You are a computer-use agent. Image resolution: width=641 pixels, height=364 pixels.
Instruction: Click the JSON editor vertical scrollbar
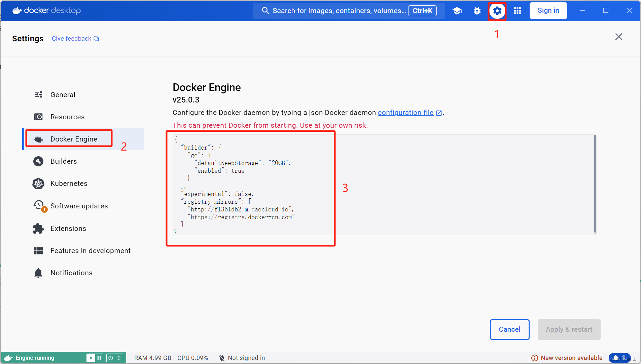click(595, 184)
